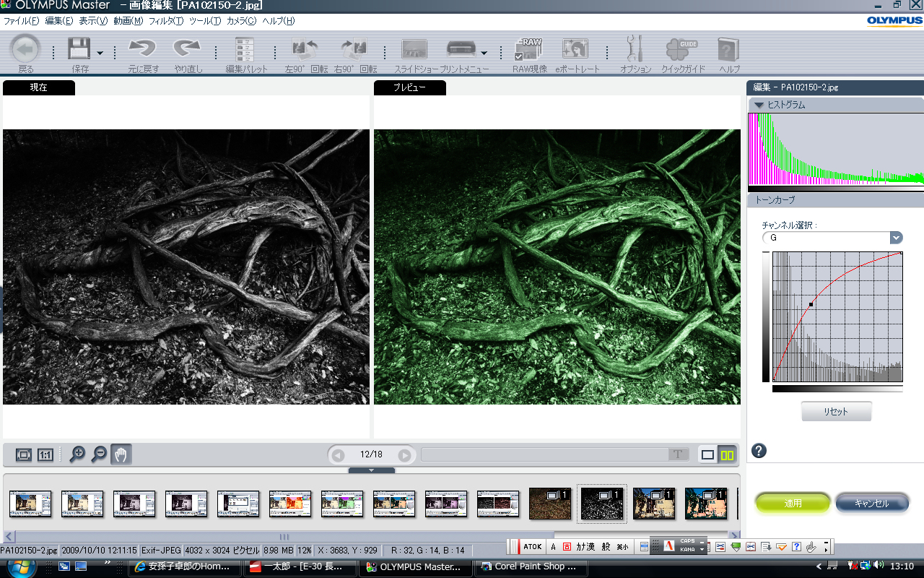Click the ヘルプ book icon in toolbar
The height and width of the screenshot is (578, 924).
point(728,49)
